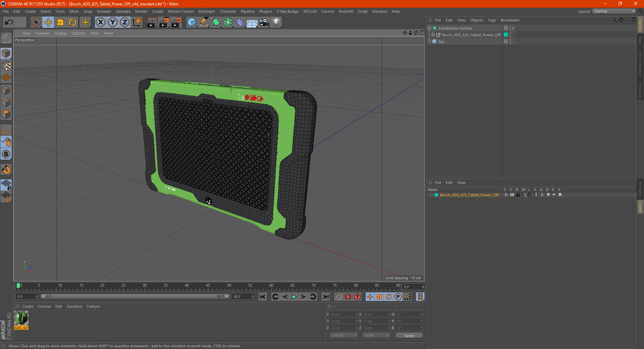Open the MoGraph menu
The width and height of the screenshot is (644, 349).
207,11
